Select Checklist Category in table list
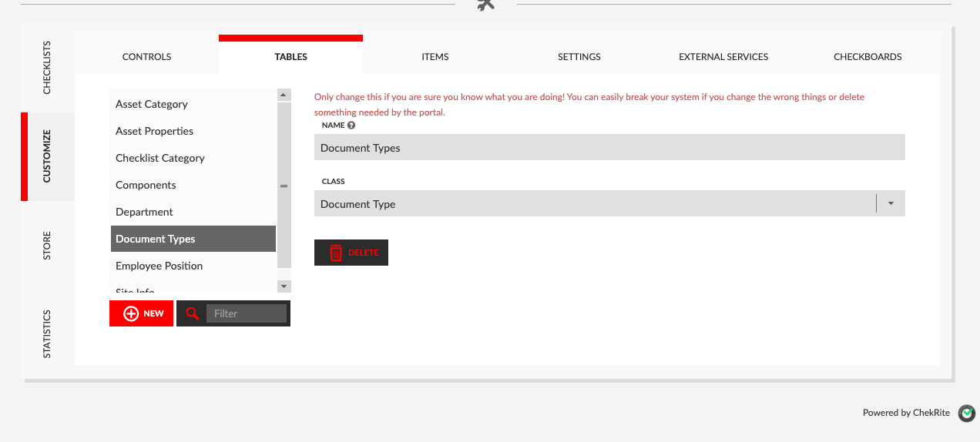The height and width of the screenshot is (442, 980). coord(193,158)
